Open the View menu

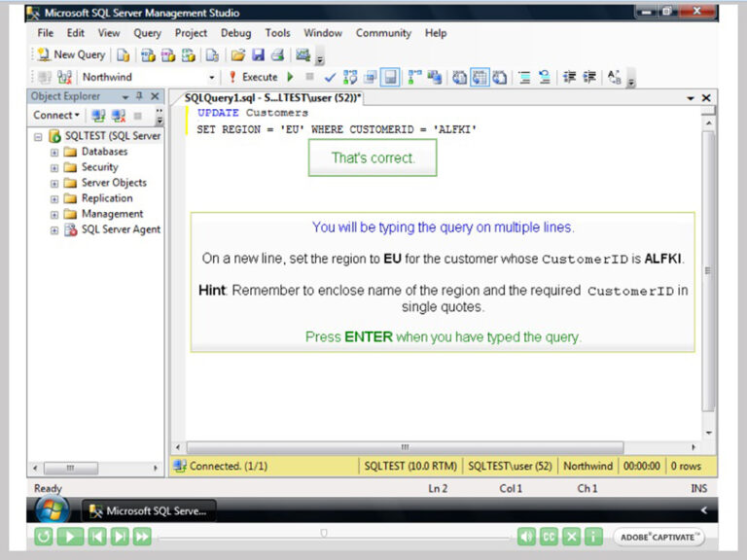(109, 33)
